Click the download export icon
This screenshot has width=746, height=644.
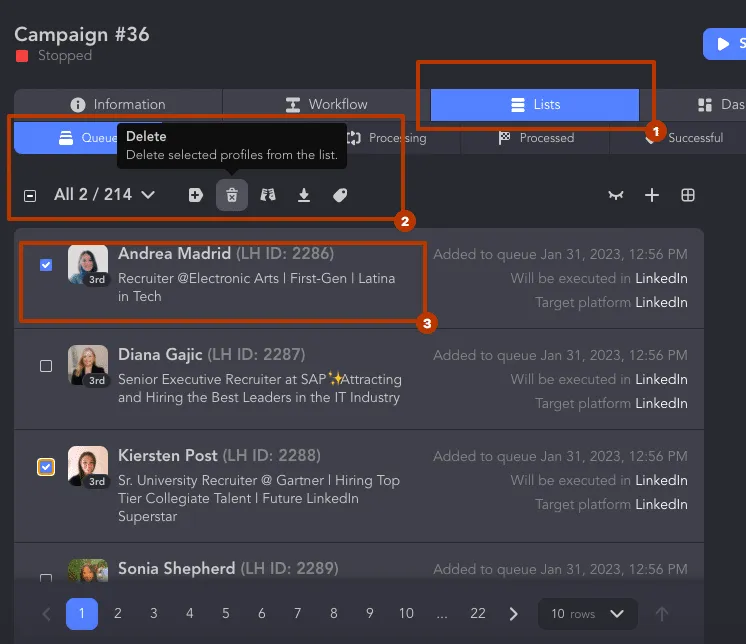click(x=304, y=195)
